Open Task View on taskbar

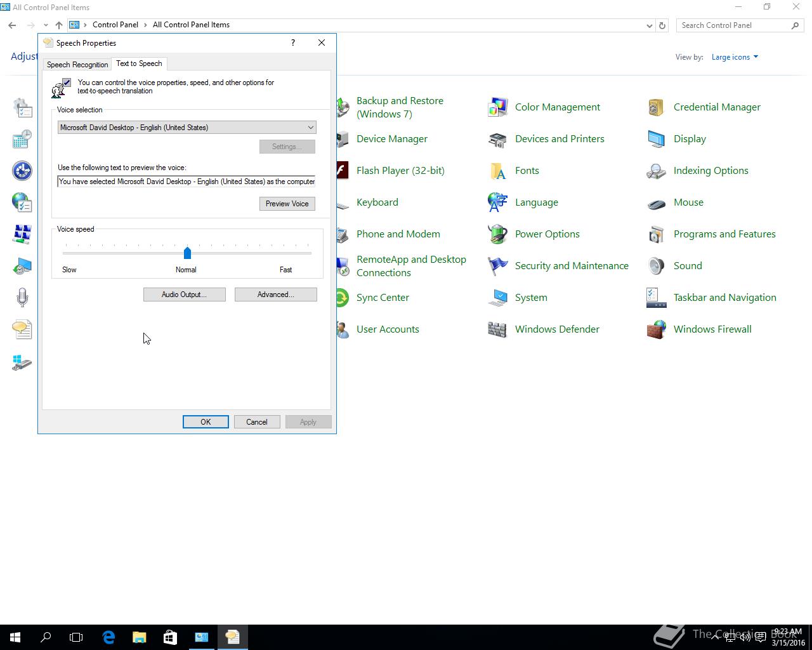tap(76, 637)
